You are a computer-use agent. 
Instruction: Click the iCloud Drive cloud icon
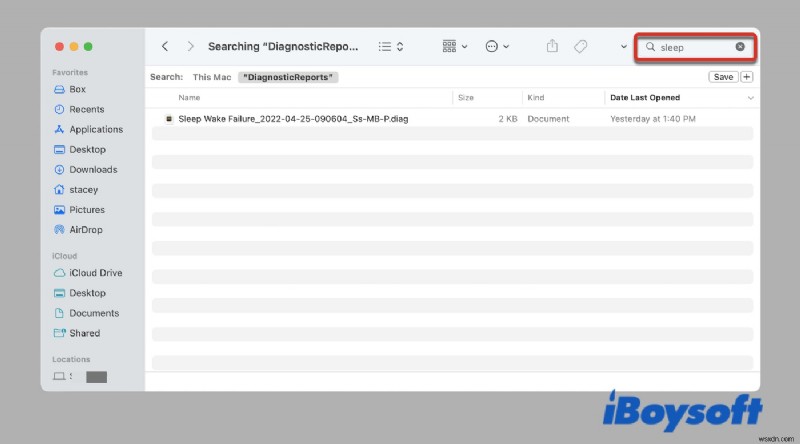(59, 273)
